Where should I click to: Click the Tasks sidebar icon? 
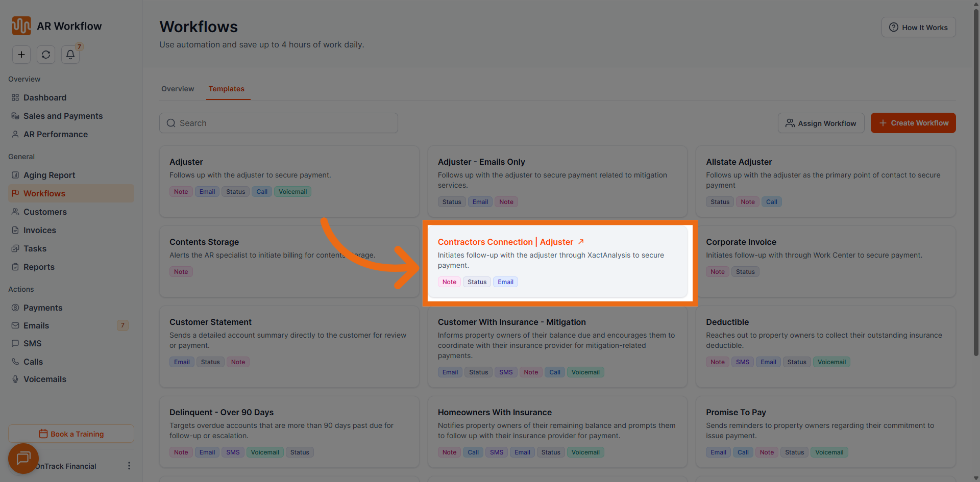15,248
